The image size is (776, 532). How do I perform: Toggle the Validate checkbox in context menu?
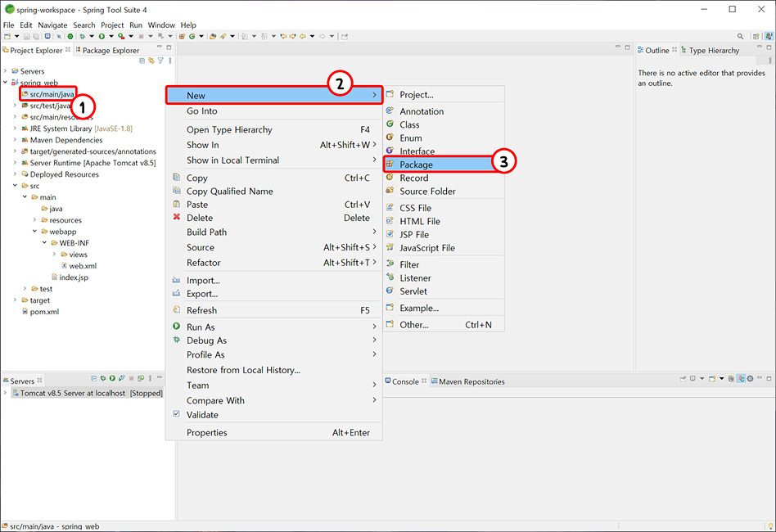176,413
